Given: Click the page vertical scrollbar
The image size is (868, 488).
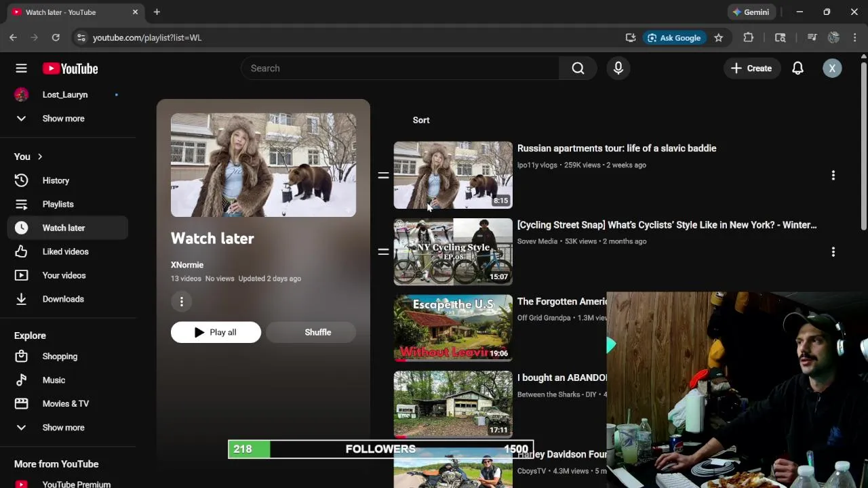Looking at the screenshot, I should pos(863,146).
